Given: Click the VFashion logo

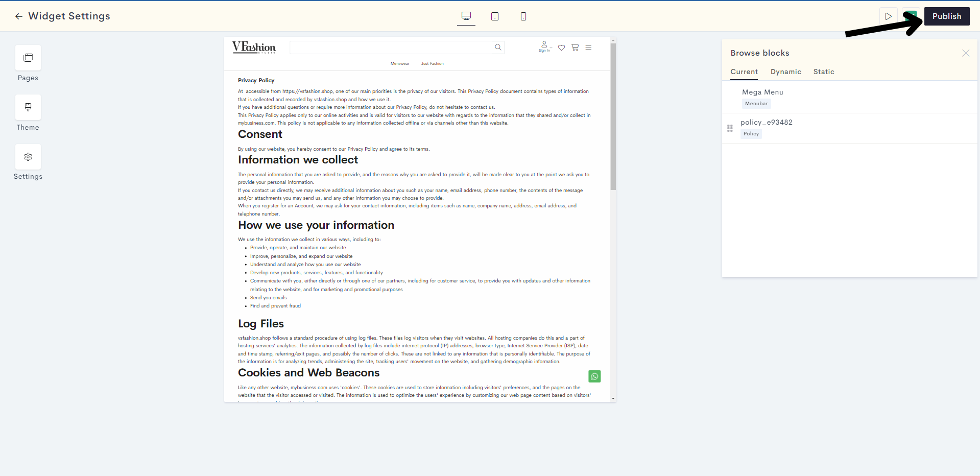Looking at the screenshot, I should (x=254, y=47).
